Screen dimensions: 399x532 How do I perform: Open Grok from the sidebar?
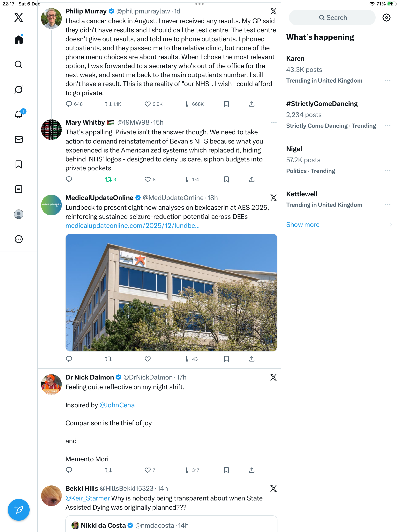point(19,89)
